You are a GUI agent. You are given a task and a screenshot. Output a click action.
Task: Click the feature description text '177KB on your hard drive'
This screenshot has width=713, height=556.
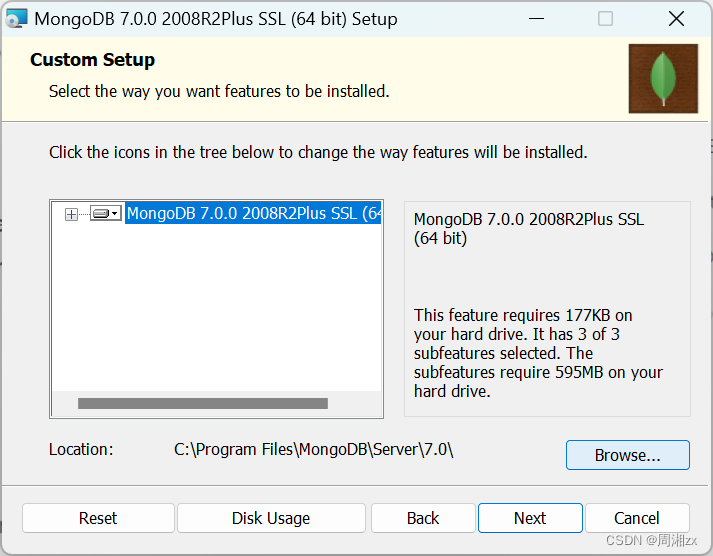[x=523, y=325]
